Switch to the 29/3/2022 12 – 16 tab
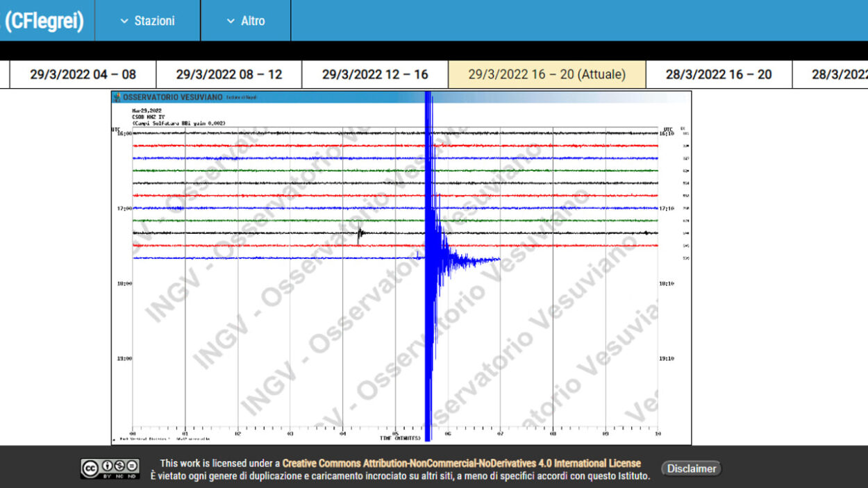This screenshot has height=488, width=868. 375,74
